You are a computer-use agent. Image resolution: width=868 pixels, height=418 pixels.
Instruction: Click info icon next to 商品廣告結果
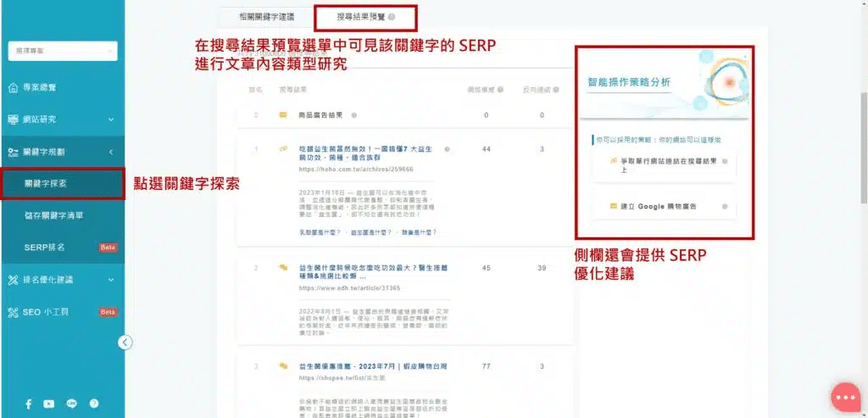pos(354,115)
